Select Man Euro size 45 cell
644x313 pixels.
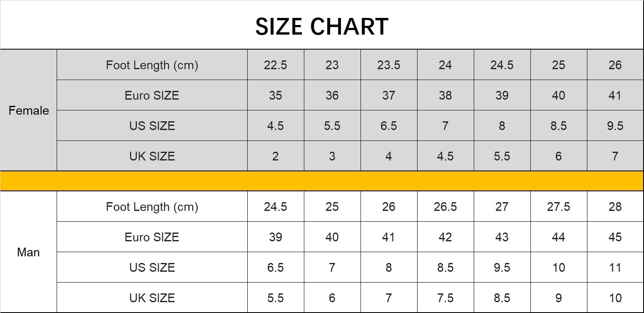(615, 237)
